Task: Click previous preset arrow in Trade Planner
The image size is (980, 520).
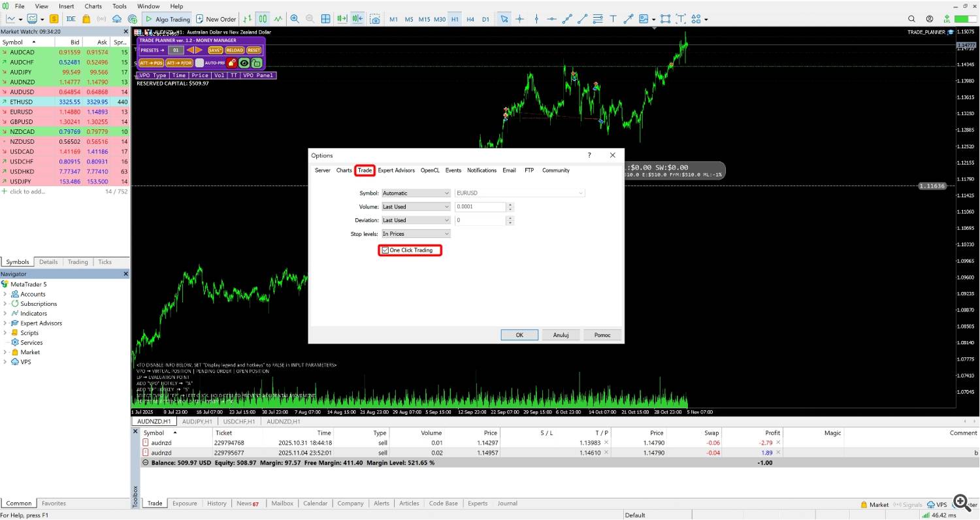Action: [x=191, y=50]
